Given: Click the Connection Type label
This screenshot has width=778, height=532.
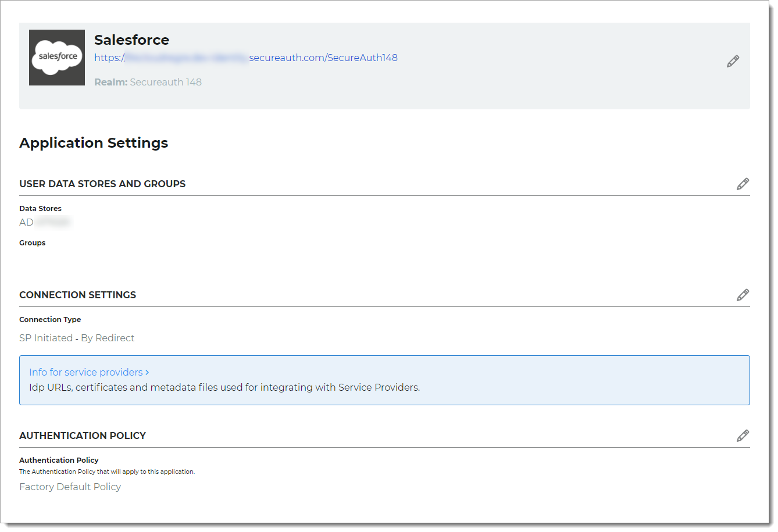Looking at the screenshot, I should (50, 319).
